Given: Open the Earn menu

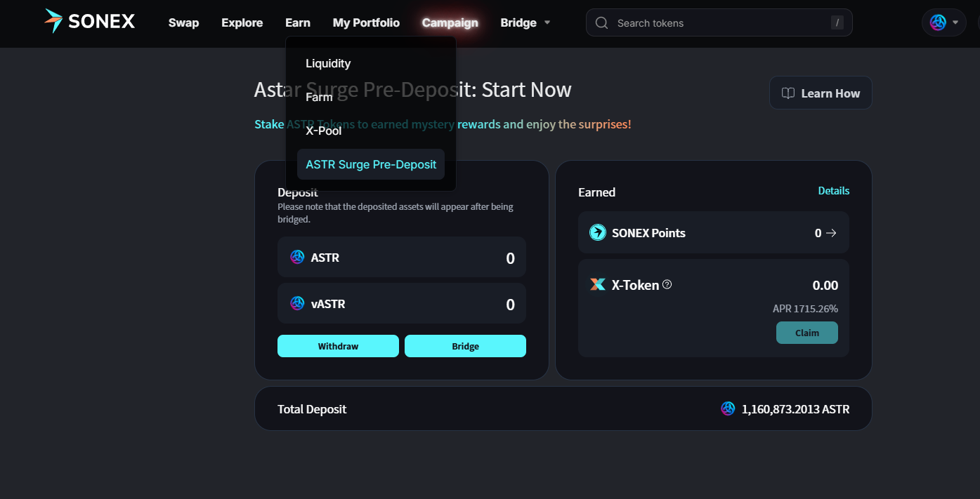Looking at the screenshot, I should point(298,22).
